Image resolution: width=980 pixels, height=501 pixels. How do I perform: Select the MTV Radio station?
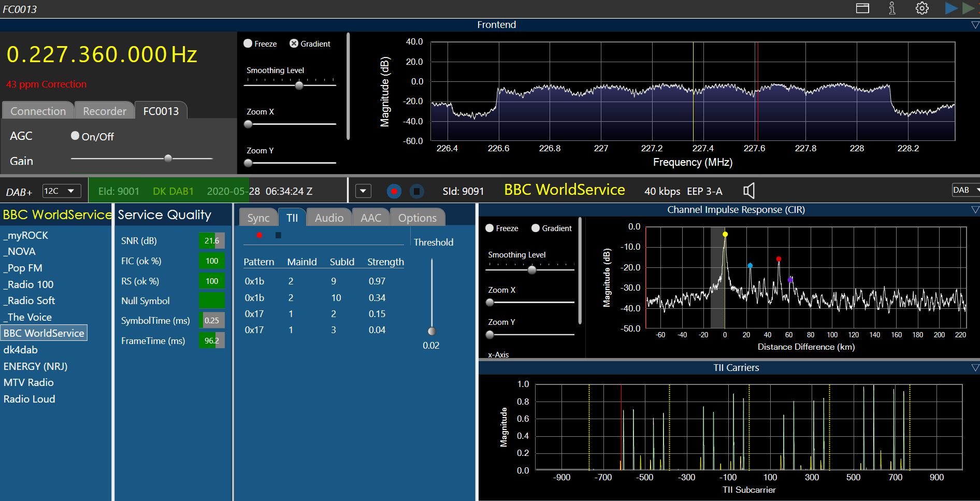(28, 382)
